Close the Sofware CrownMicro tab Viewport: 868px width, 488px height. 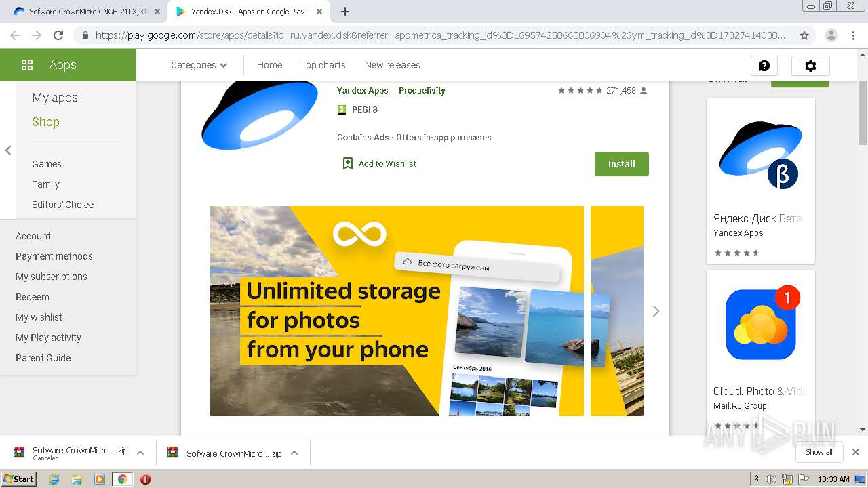157,12
